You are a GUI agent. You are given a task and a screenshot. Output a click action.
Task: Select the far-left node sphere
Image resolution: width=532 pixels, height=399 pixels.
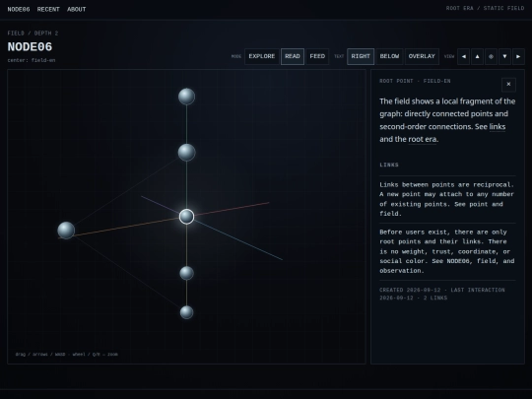click(x=66, y=231)
